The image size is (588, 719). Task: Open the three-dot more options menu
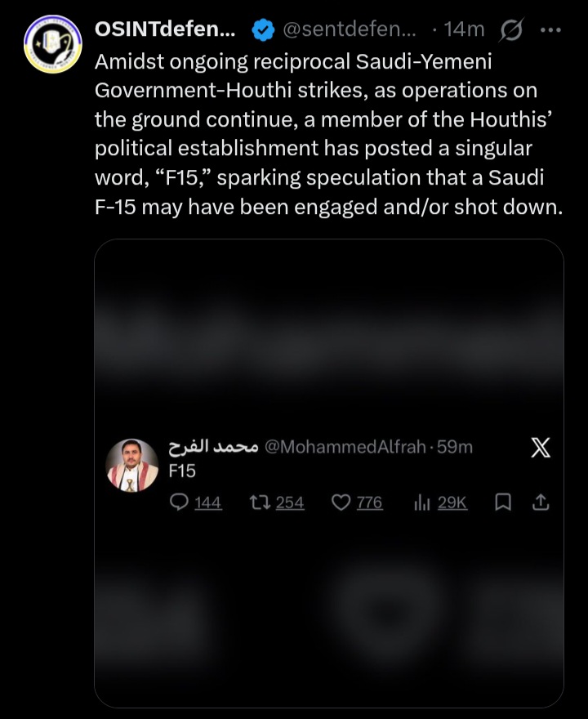tap(550, 30)
